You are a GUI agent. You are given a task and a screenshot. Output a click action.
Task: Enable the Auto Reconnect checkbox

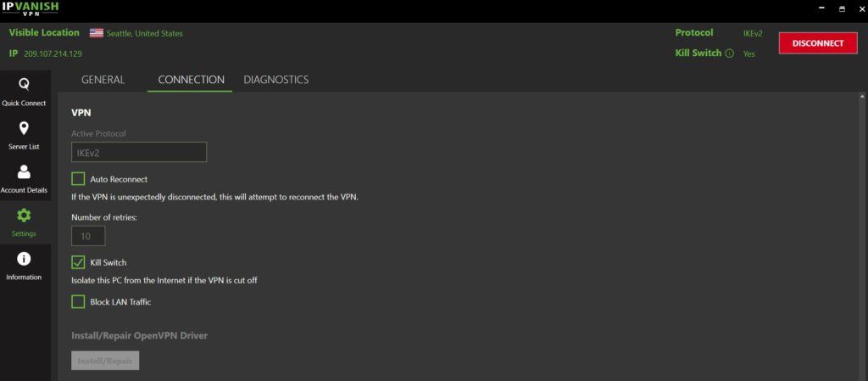click(x=78, y=179)
